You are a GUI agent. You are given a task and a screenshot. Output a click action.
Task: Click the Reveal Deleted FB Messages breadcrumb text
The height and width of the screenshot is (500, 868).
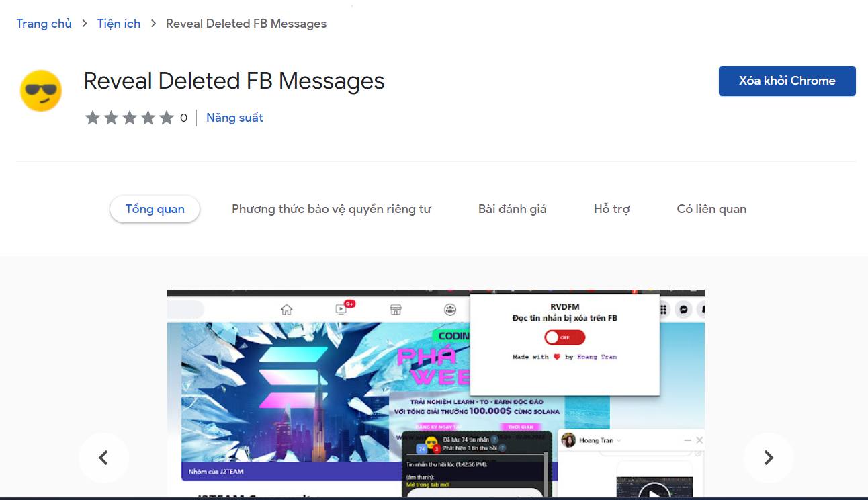pyautogui.click(x=246, y=24)
